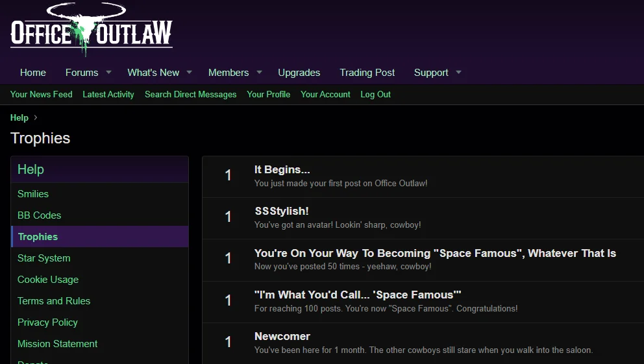Expand the Members dropdown arrow
Viewport: 644px width, 364px height.
pyautogui.click(x=259, y=72)
